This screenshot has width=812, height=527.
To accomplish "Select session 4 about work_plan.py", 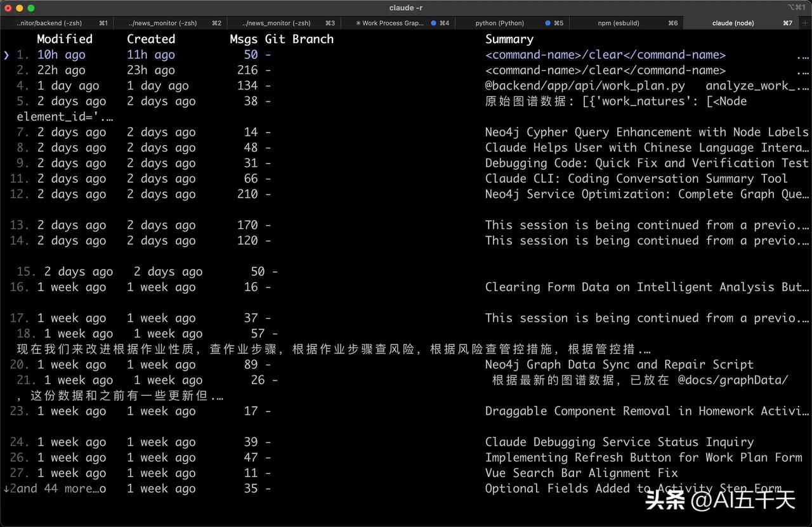I will (406, 86).
